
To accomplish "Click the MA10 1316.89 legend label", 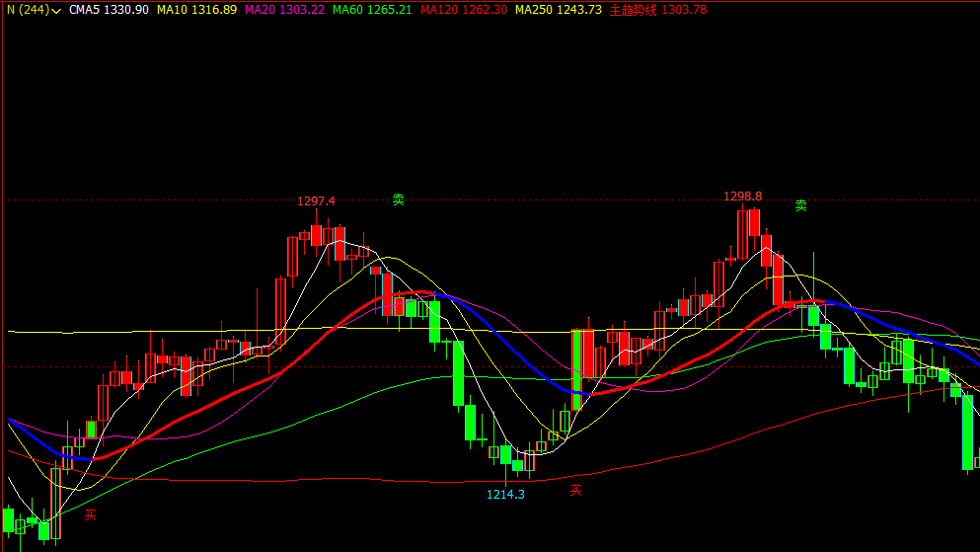I will 196,10.
